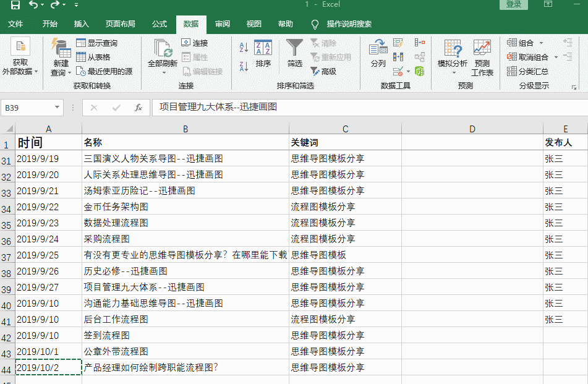Viewport: 588px width, 384px height.
Task: Click the formula bar text field
Action: point(369,107)
